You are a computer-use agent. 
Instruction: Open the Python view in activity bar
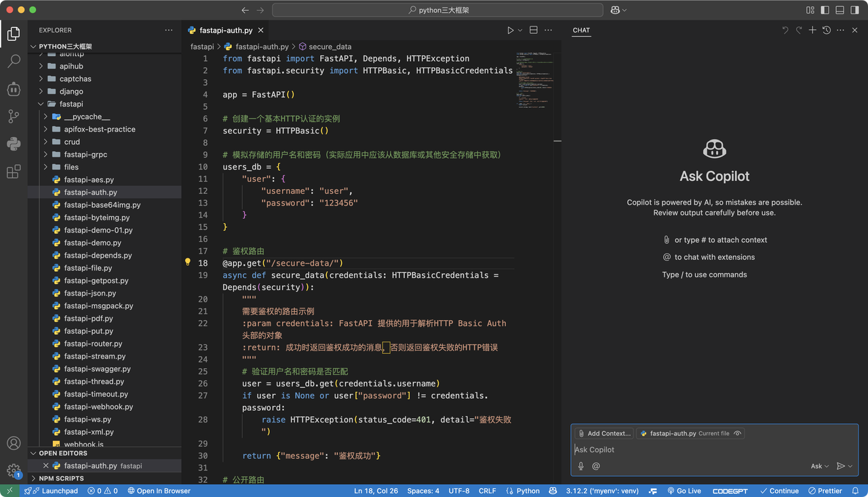[x=14, y=144]
